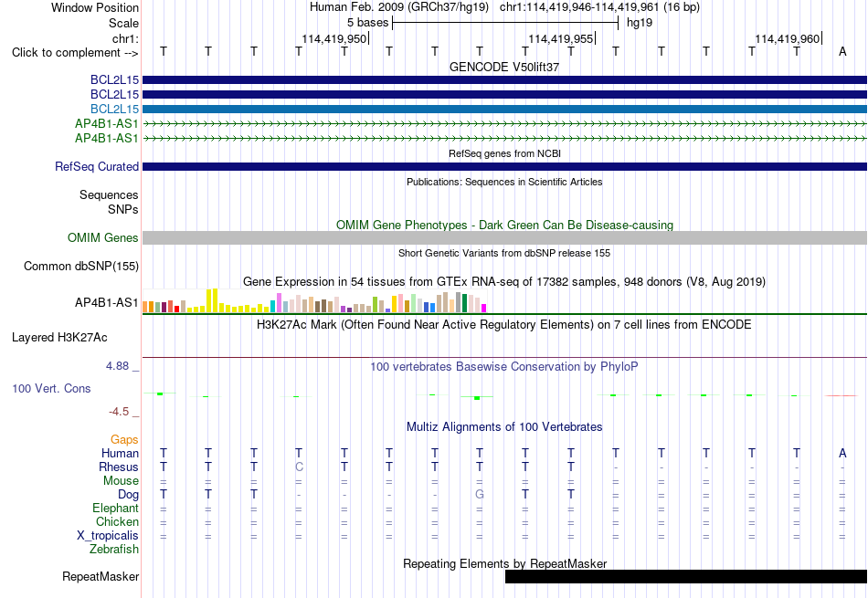Image resolution: width=868 pixels, height=598 pixels.
Task: Click the AP4B1-AS1 GTEx expression label
Action: coord(106,302)
